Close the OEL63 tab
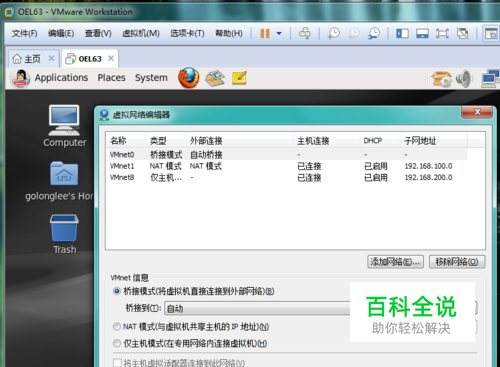 click(111, 58)
